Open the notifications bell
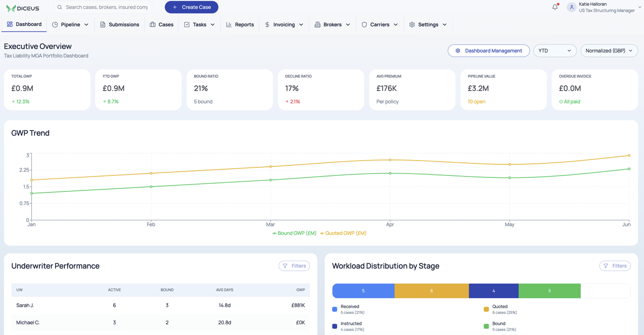 coord(555,7)
